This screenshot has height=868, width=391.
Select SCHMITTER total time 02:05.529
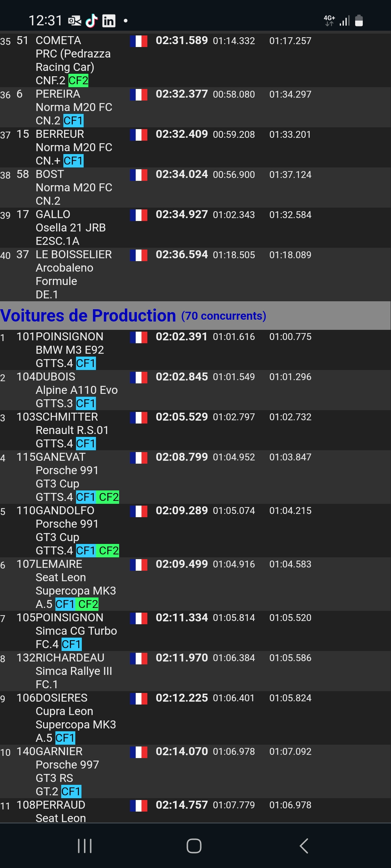point(182,417)
